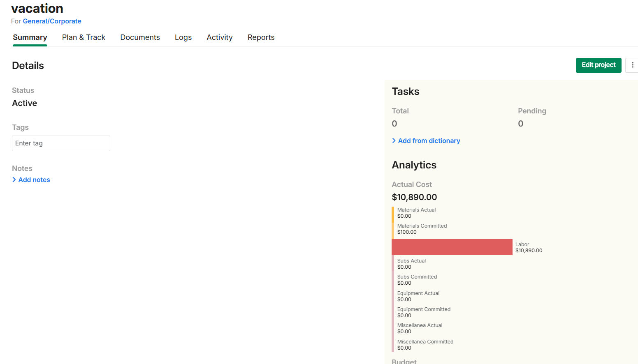Open the General/Corporate link
The height and width of the screenshot is (364, 638).
[x=52, y=21]
